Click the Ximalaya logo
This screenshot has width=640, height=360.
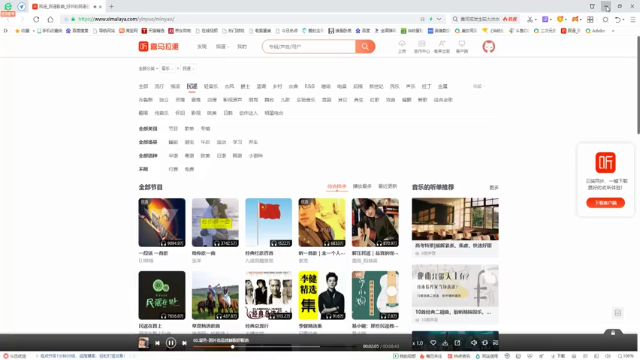[x=158, y=47]
